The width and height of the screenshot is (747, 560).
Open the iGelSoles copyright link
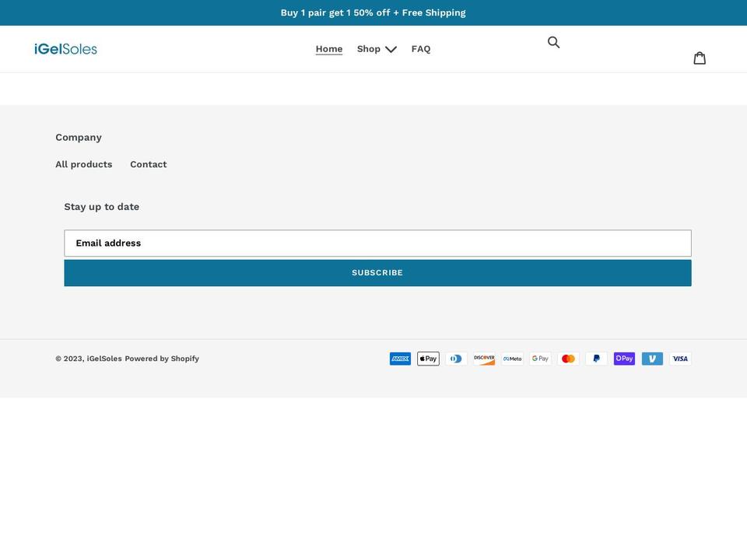(x=104, y=359)
